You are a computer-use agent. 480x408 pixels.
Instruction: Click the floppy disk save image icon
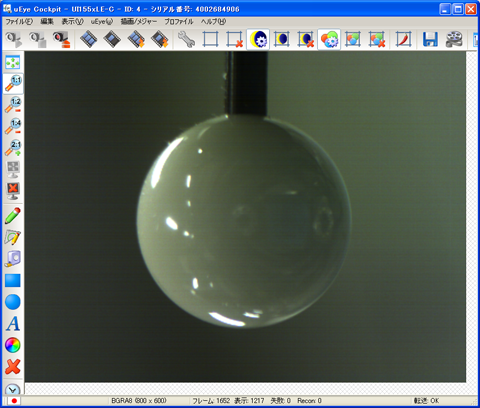click(430, 39)
